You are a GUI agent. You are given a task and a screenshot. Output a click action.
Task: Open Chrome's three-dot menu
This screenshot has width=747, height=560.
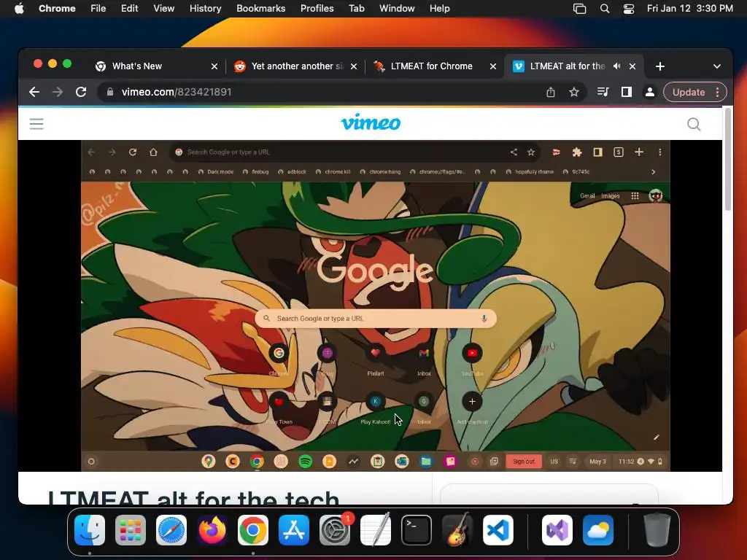click(x=718, y=92)
